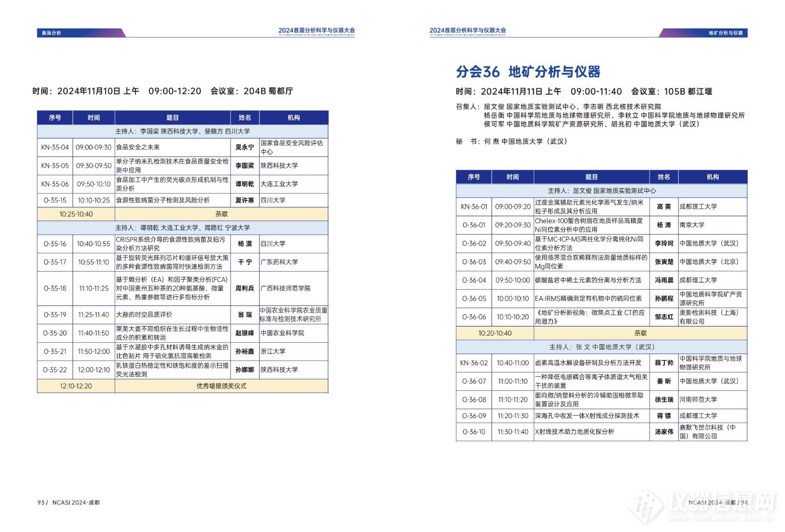
Task: Click the left table header '题目'
Action: 173,118
